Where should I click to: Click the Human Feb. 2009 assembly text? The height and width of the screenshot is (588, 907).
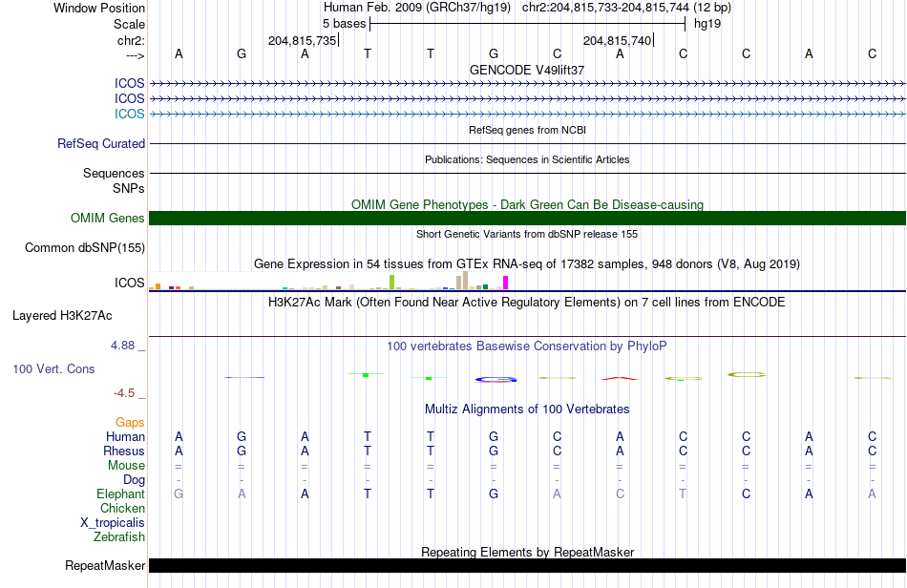417,8
